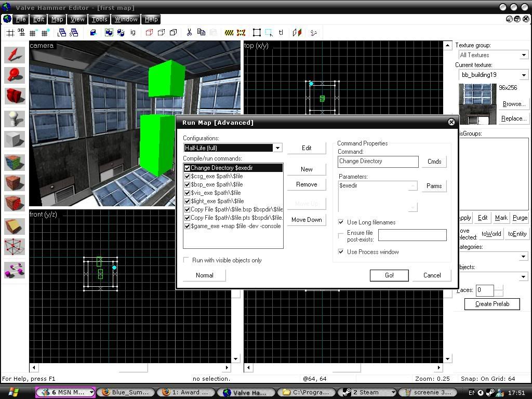Viewport: 532px width, 399px height.
Task: Select the purple Path tool
Action: pos(15,270)
